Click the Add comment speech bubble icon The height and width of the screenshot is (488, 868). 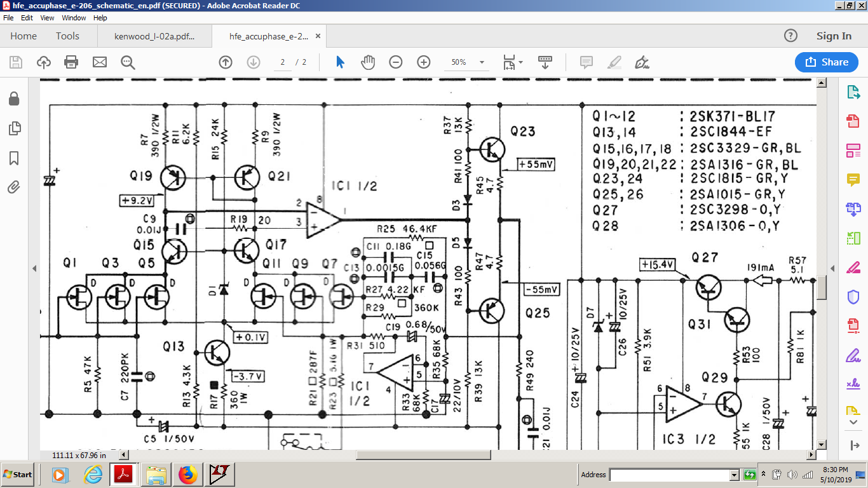[586, 62]
